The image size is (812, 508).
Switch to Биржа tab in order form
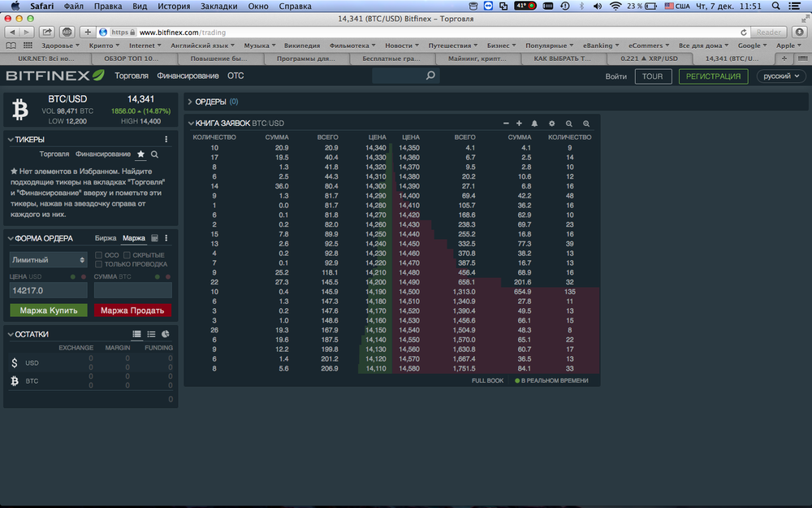[x=106, y=238]
